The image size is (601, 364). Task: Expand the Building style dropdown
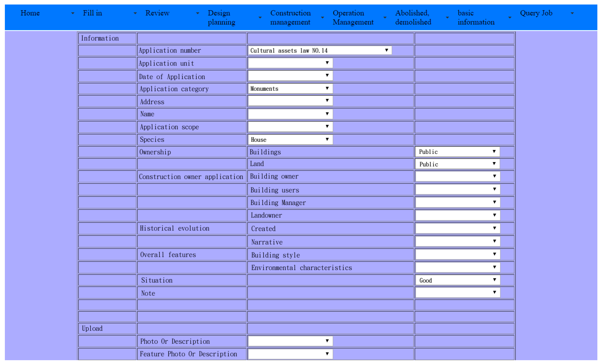(x=458, y=254)
